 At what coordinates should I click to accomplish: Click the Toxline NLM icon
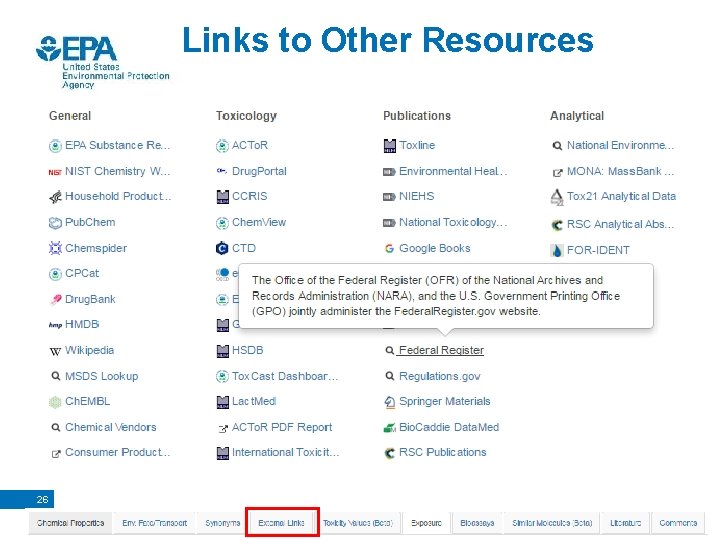389,146
